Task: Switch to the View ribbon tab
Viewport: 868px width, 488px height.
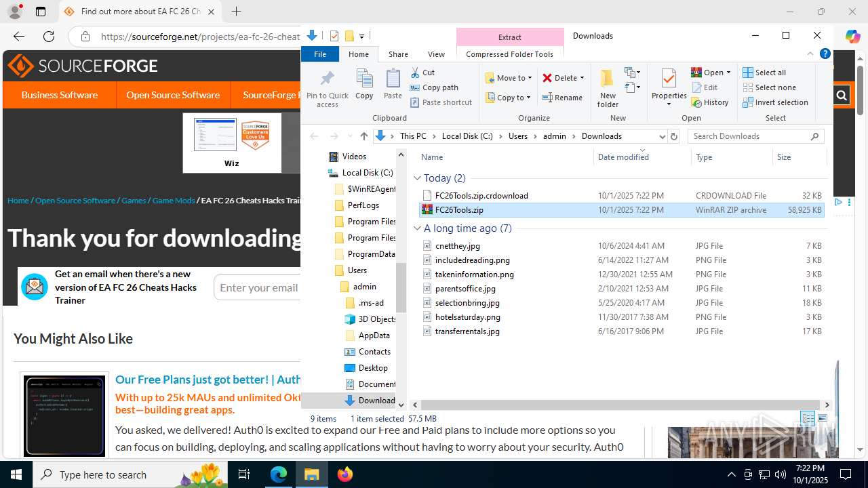Action: 436,54
